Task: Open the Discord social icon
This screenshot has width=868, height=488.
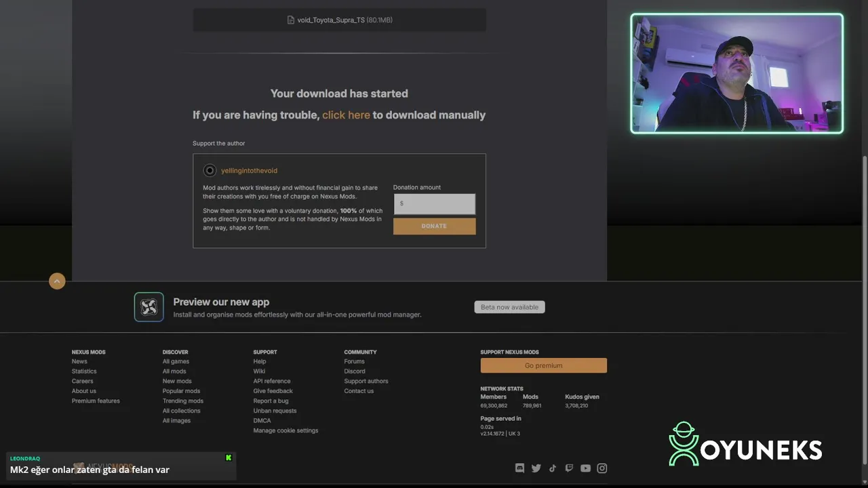Action: click(x=520, y=468)
